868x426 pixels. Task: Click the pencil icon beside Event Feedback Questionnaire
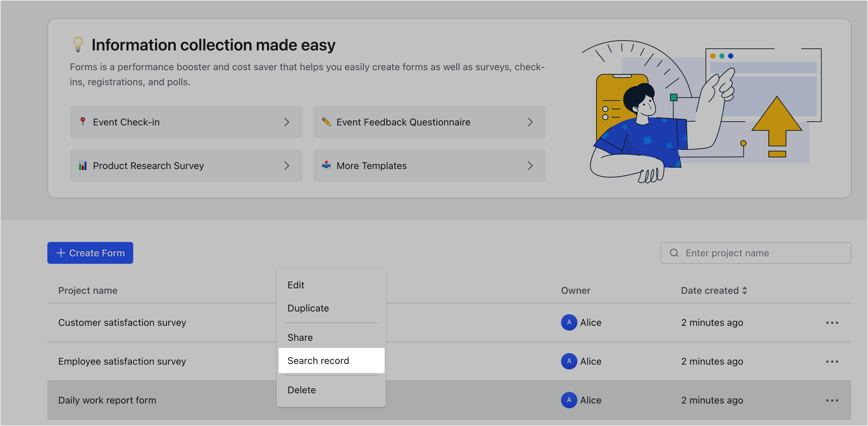tap(326, 122)
